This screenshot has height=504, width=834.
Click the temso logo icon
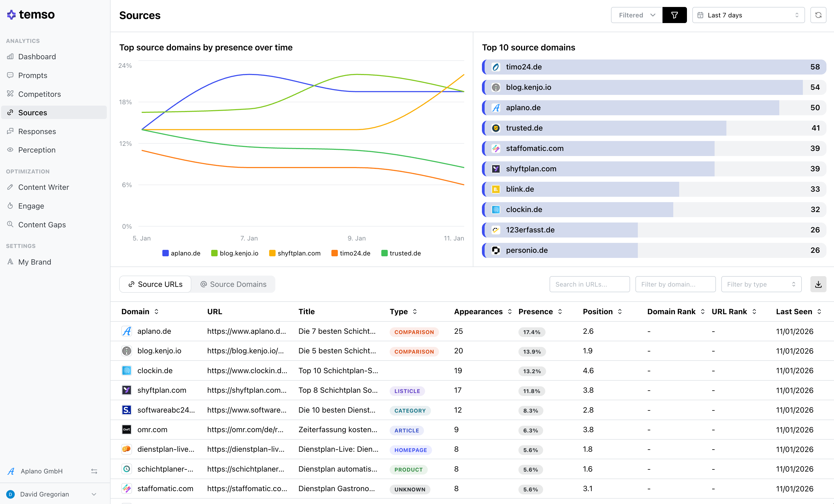pyautogui.click(x=12, y=14)
